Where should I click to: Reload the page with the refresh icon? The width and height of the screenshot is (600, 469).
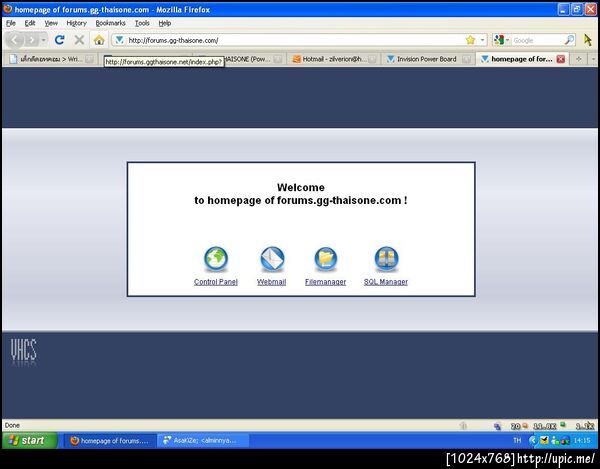(59, 40)
